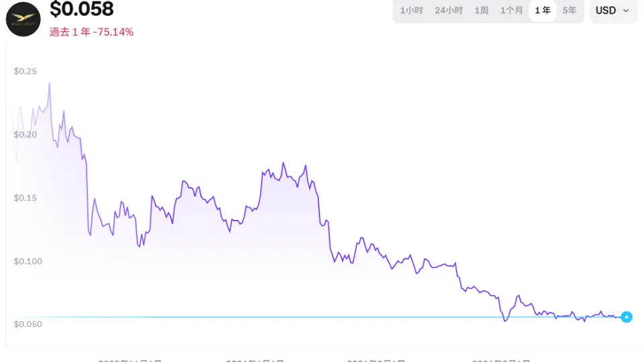644x362 pixels.
Task: Click the $0.050 axis label
Action: [x=28, y=324]
